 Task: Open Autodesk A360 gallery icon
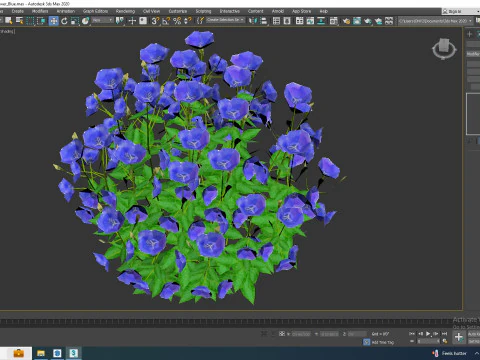389,21
